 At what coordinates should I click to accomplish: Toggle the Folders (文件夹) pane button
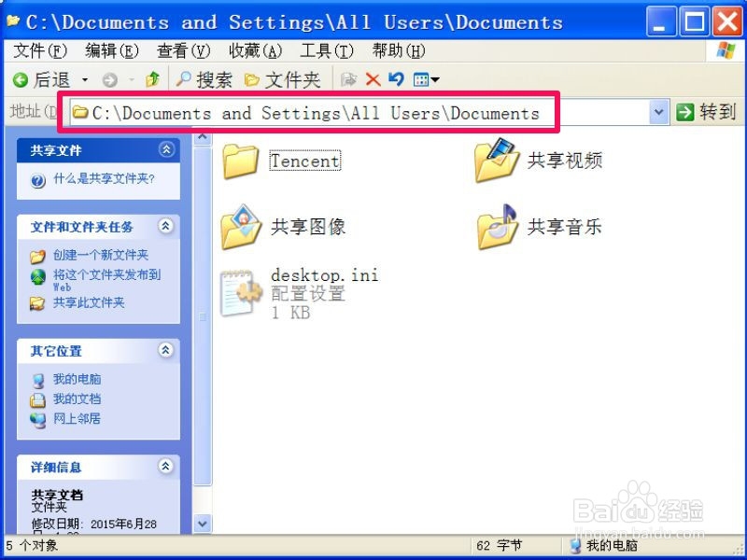tap(283, 80)
